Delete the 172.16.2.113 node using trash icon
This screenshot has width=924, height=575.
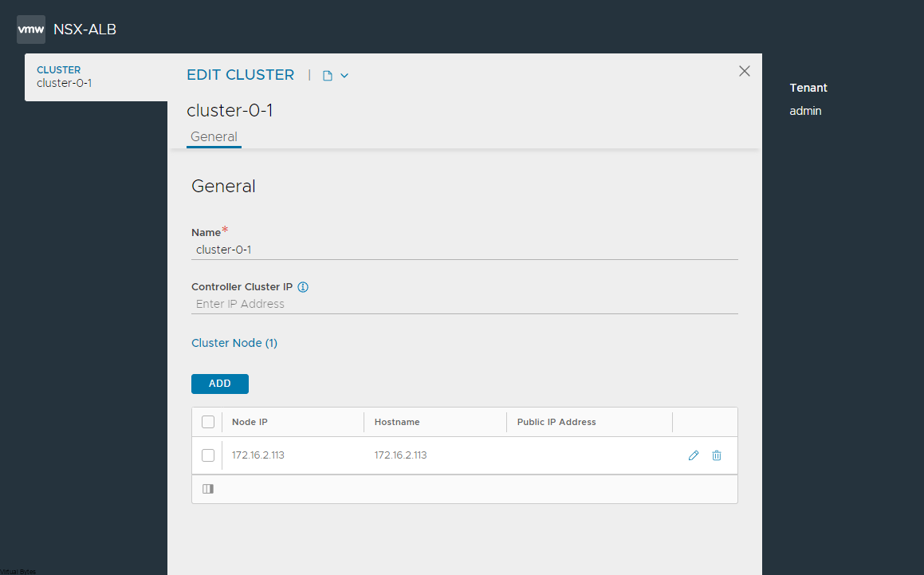pyautogui.click(x=717, y=455)
